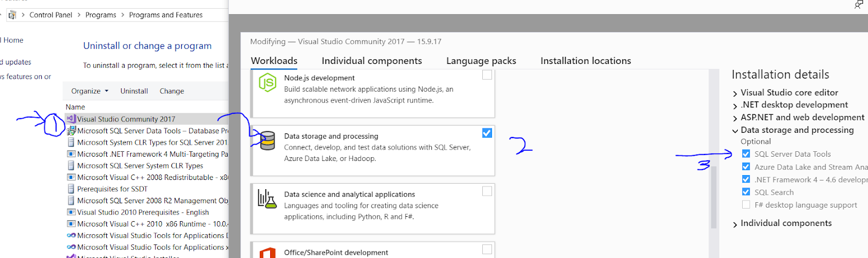Select the Prerequisites for SSDT row

(x=146, y=189)
